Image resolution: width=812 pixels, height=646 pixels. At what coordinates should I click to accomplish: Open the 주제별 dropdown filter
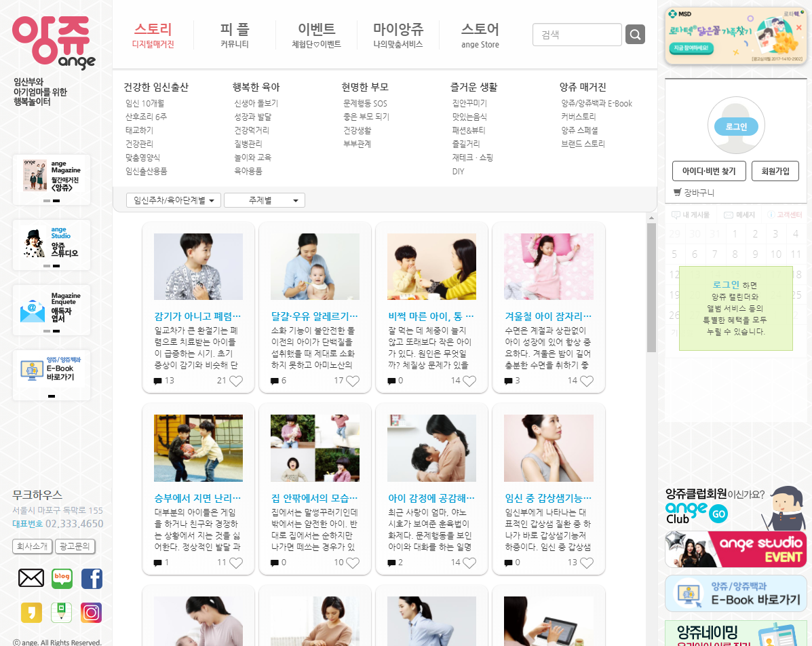265,200
